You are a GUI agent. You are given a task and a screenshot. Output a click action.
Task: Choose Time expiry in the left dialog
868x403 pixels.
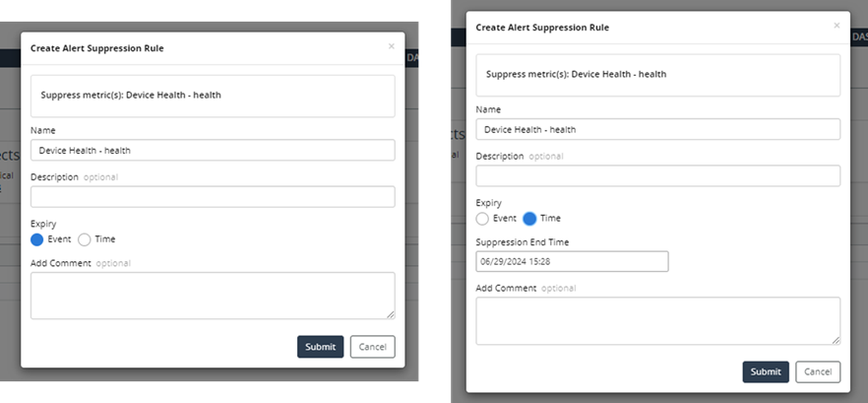[85, 239]
